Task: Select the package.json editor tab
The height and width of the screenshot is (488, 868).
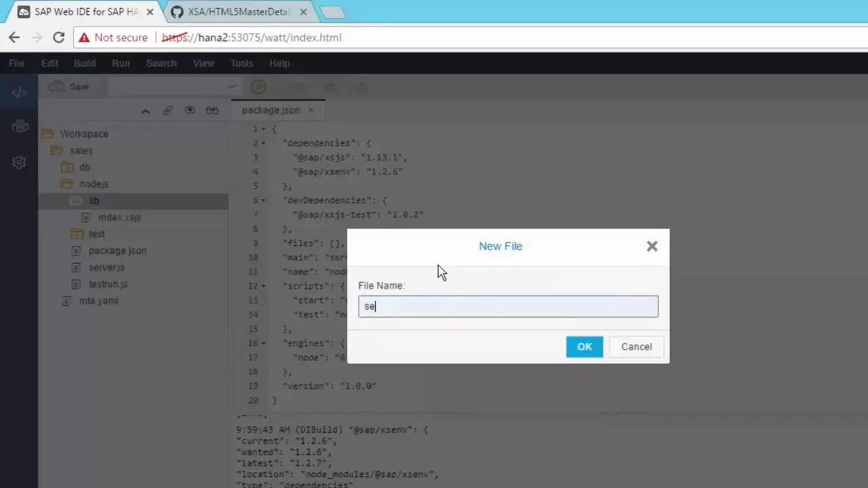Action: 271,110
